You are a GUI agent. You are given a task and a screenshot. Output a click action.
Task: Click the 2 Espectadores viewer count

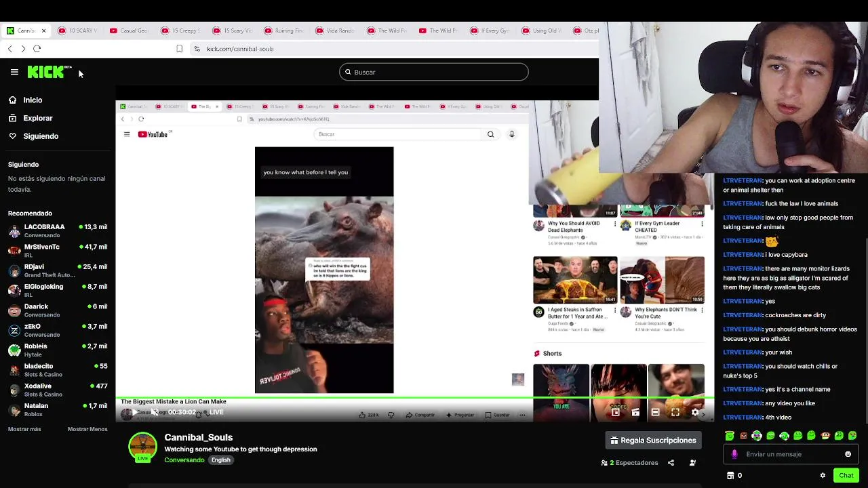coord(630,463)
